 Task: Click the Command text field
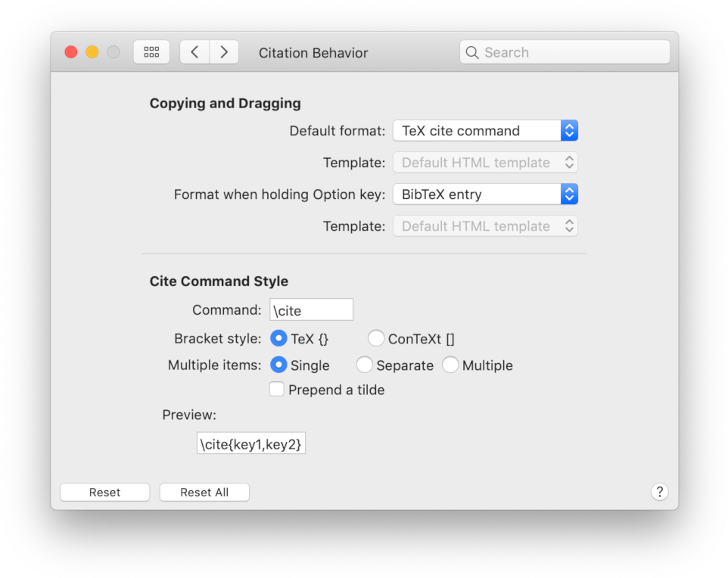311,310
